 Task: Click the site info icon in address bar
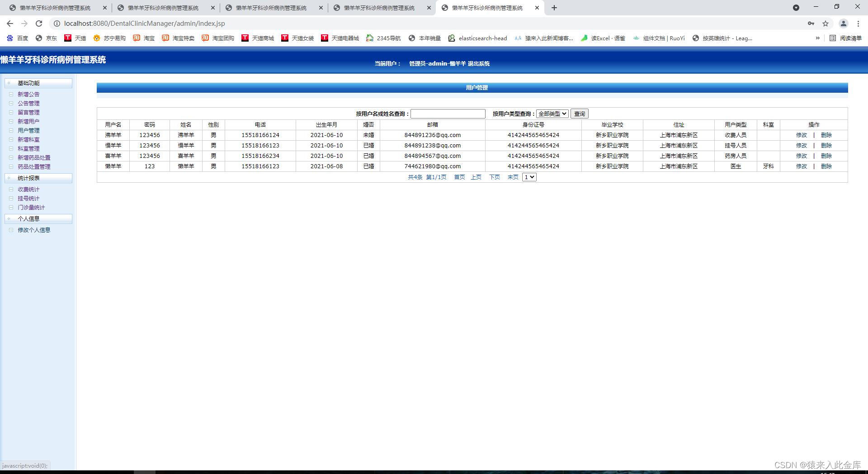pyautogui.click(x=57, y=24)
